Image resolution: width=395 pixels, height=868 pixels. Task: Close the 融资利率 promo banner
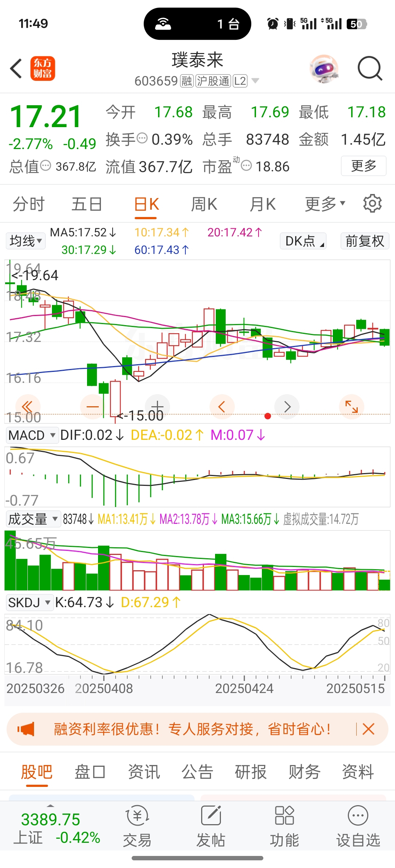368,729
